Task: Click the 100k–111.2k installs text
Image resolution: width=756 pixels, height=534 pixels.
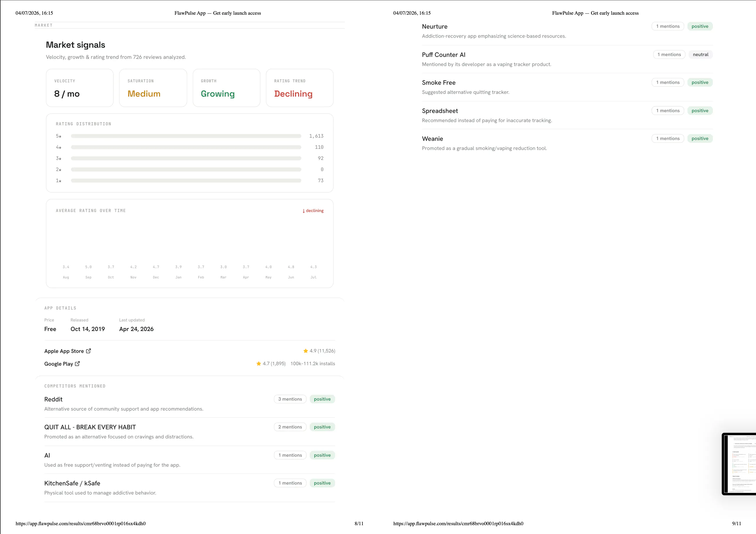Action: [313, 363]
